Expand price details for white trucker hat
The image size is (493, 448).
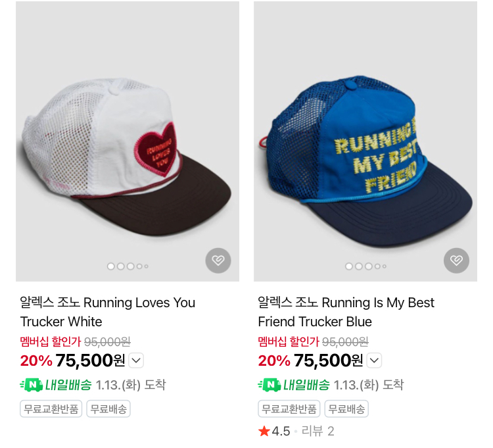(137, 361)
